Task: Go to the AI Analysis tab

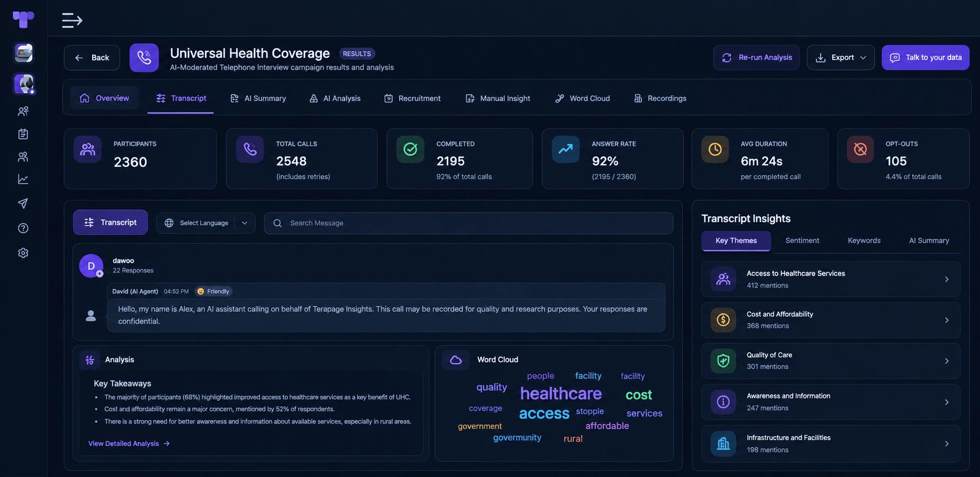Action: click(x=335, y=99)
